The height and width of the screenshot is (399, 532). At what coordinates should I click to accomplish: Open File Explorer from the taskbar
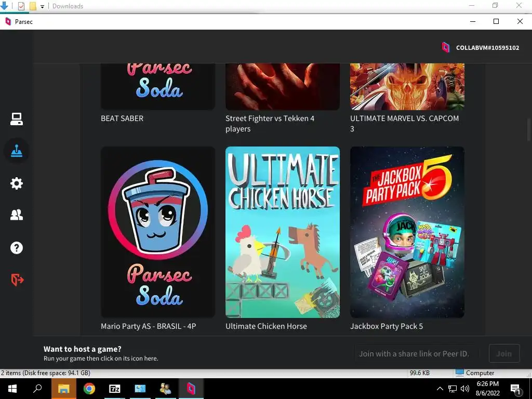63,389
